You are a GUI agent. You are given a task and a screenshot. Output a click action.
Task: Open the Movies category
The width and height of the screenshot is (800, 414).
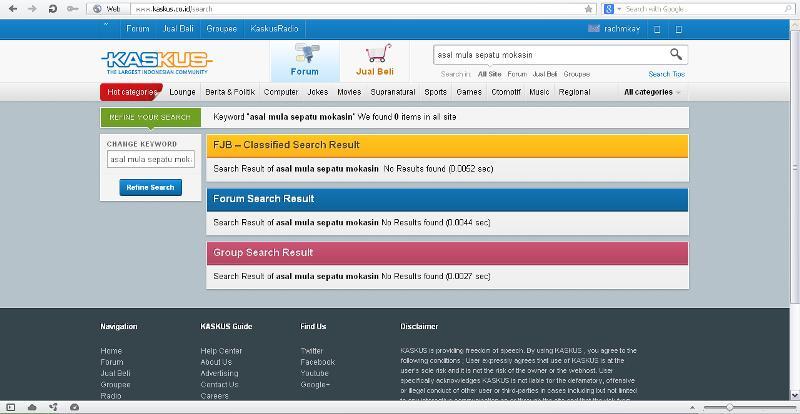349,92
